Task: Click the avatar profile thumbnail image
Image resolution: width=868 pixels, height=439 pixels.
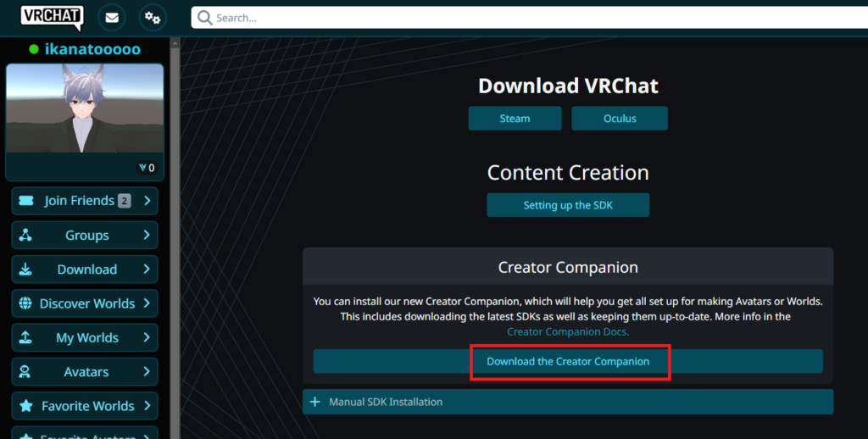Action: pyautogui.click(x=85, y=108)
